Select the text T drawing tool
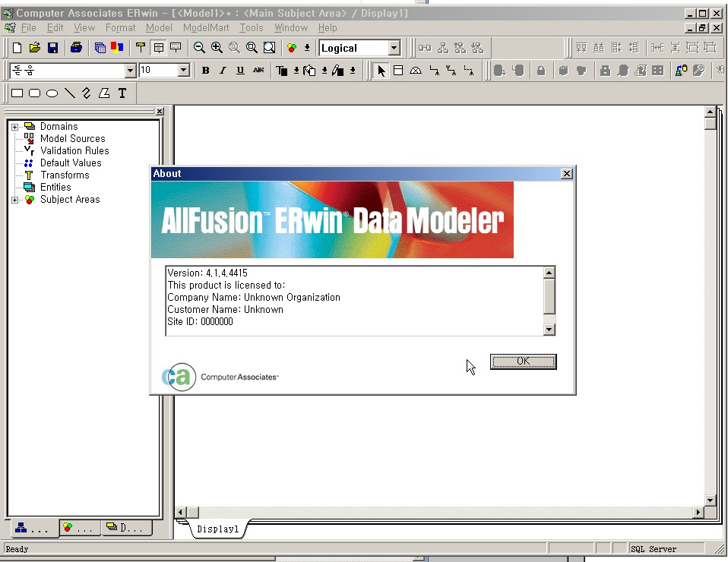Screen dimensions: 728x562 tap(122, 93)
